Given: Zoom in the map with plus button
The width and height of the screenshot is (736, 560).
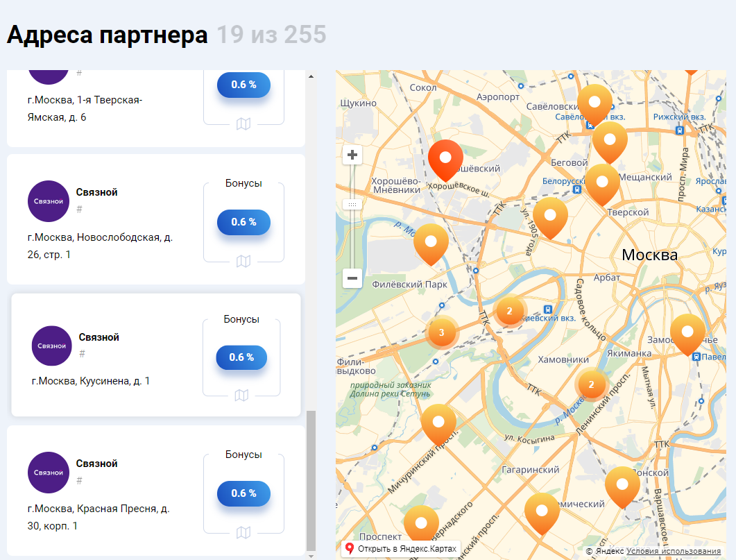Looking at the screenshot, I should coord(352,155).
